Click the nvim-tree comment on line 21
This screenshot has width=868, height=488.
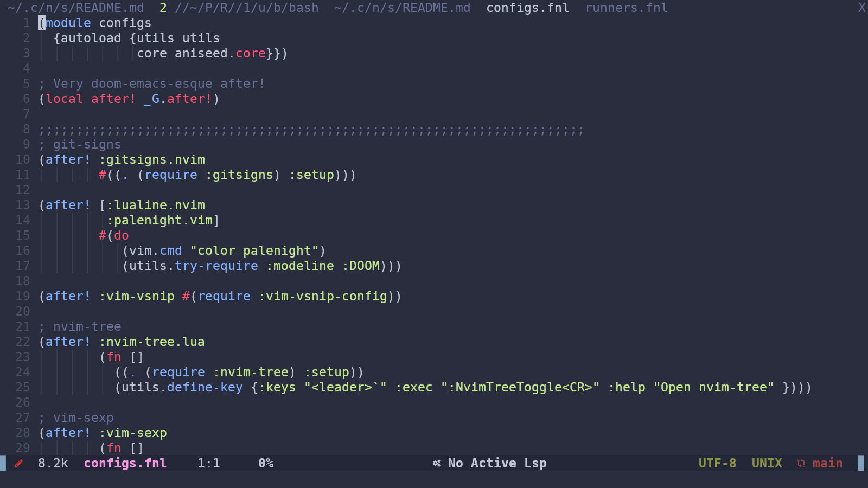pyautogui.click(x=80, y=326)
